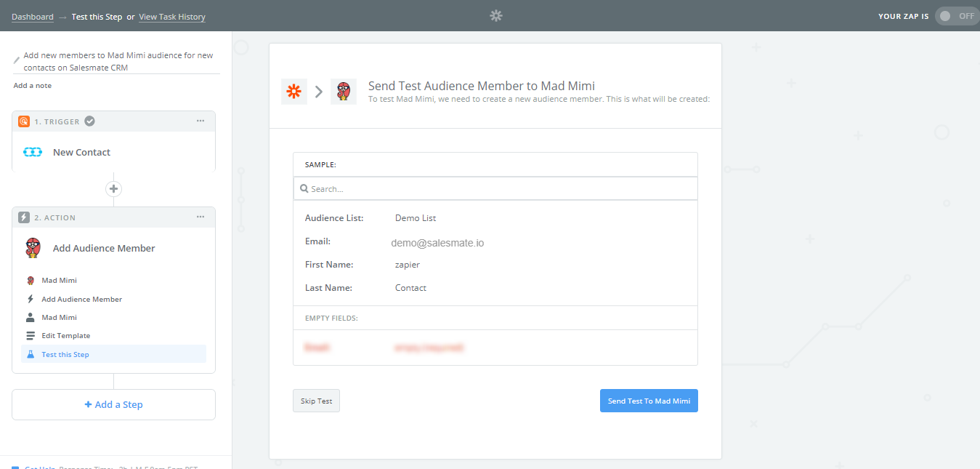The height and width of the screenshot is (469, 980).
Task: Click the lightning action step icon
Action: click(23, 217)
